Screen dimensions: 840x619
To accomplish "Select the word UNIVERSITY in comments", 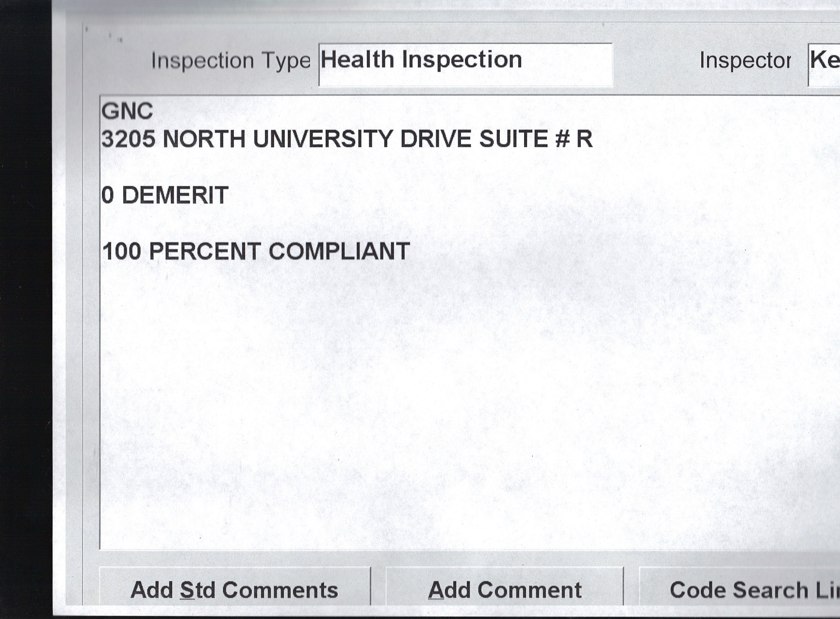I will pyautogui.click(x=322, y=139).
